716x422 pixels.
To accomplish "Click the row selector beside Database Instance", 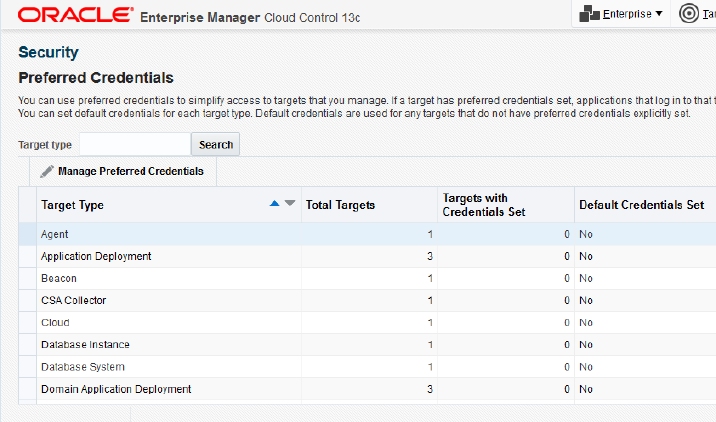I will (27, 345).
